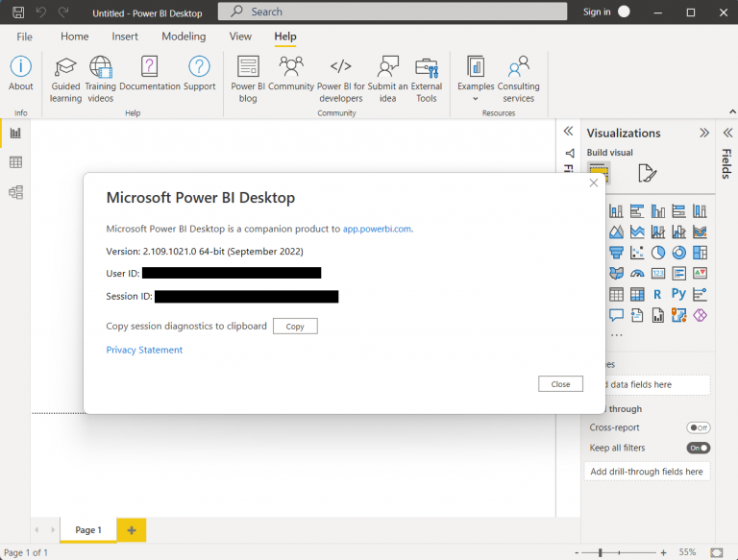Toggle the Keep all filters switch
The image size is (738, 560).
coord(698,448)
